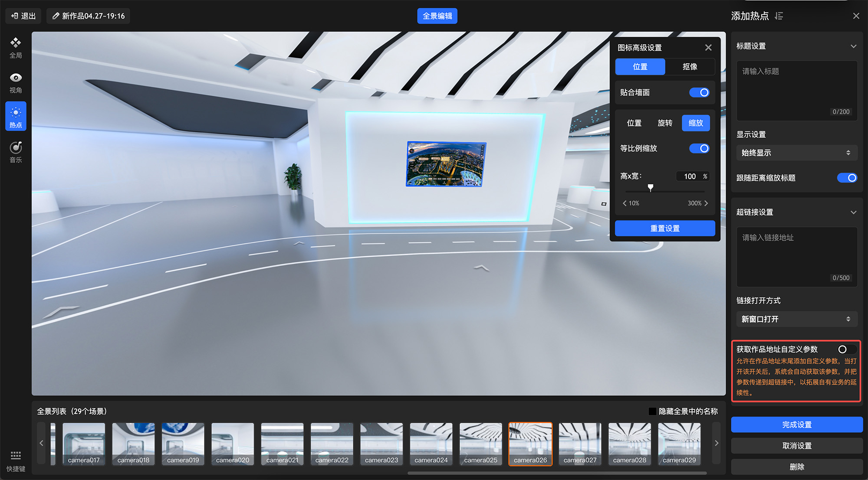Switch to the 抠像 tab
868x480 pixels.
pos(690,67)
